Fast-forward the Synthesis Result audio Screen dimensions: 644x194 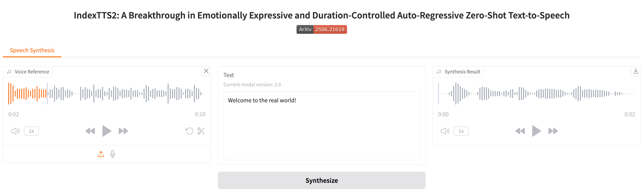(x=553, y=131)
